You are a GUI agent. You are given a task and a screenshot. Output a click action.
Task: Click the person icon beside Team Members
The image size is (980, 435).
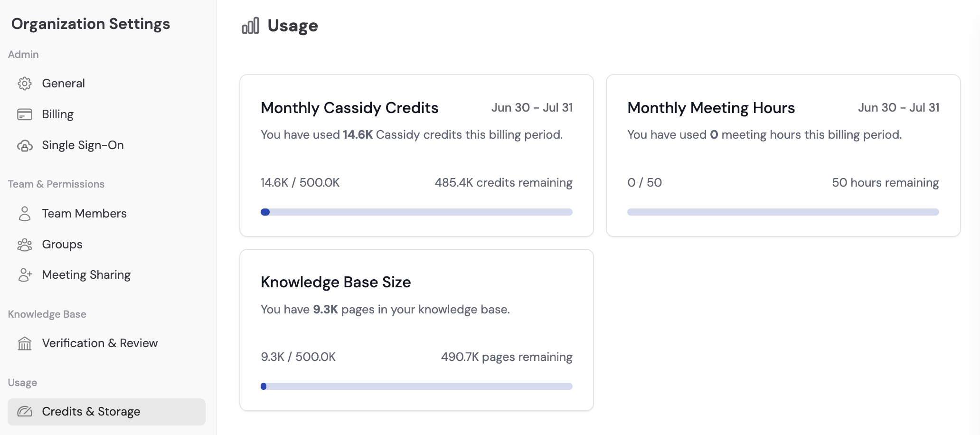tap(25, 214)
